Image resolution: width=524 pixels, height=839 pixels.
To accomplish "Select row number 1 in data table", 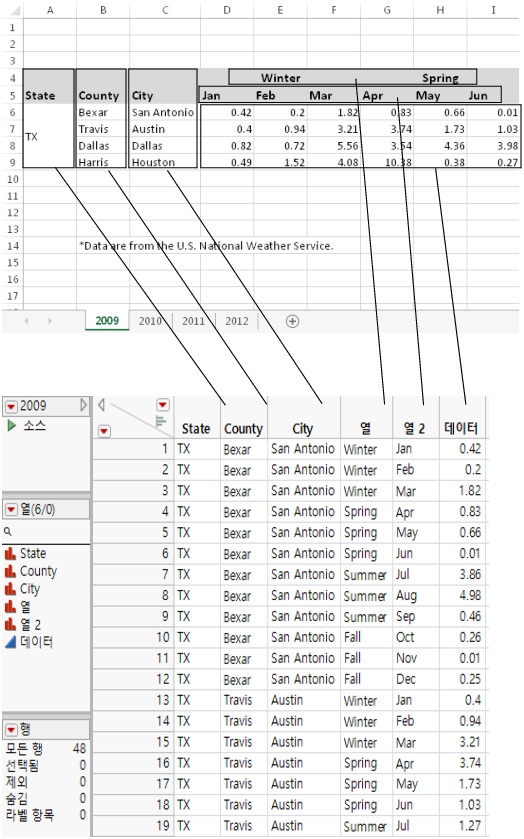I will pos(165,449).
